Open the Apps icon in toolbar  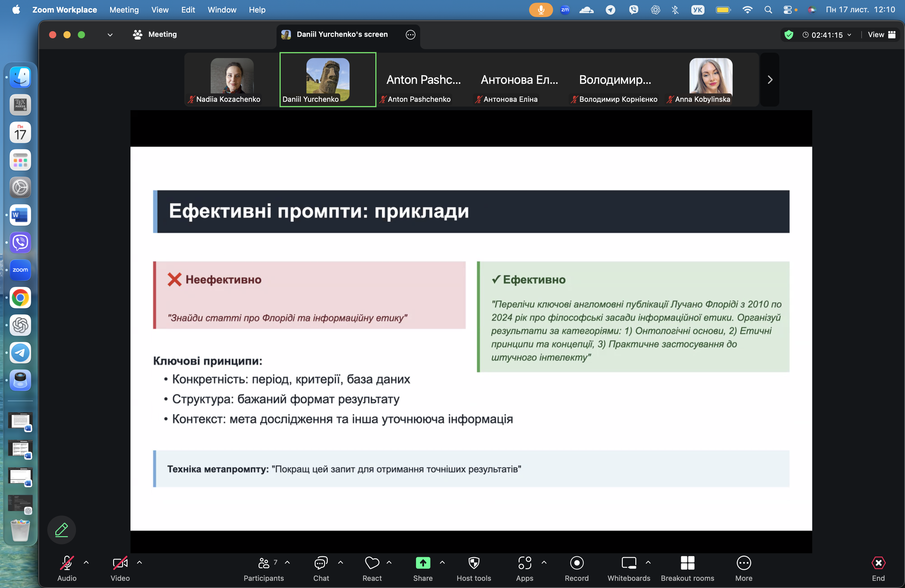tap(524, 563)
